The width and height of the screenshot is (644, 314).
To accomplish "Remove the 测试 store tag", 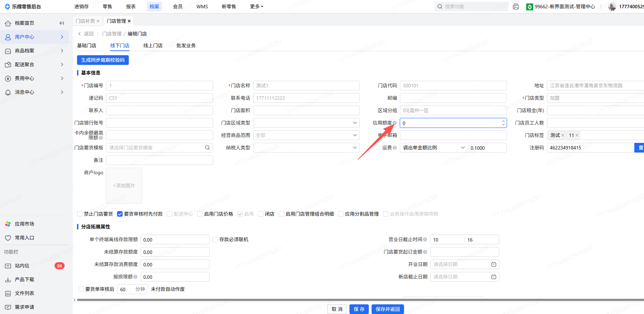I will pos(563,135).
